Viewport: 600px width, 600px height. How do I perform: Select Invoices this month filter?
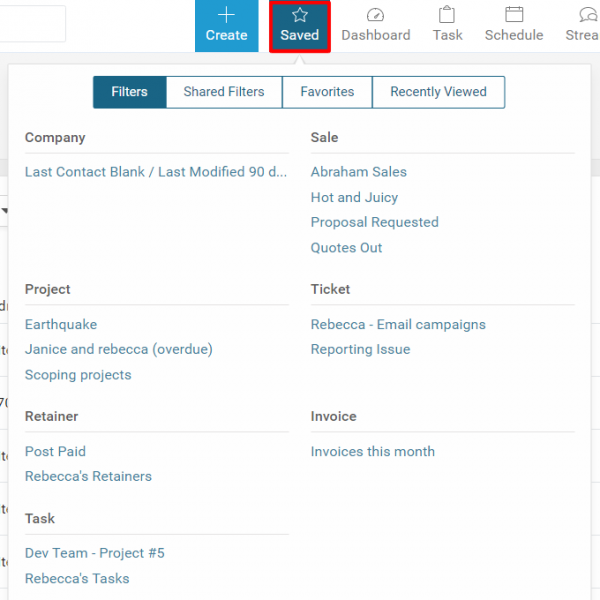tap(372, 452)
